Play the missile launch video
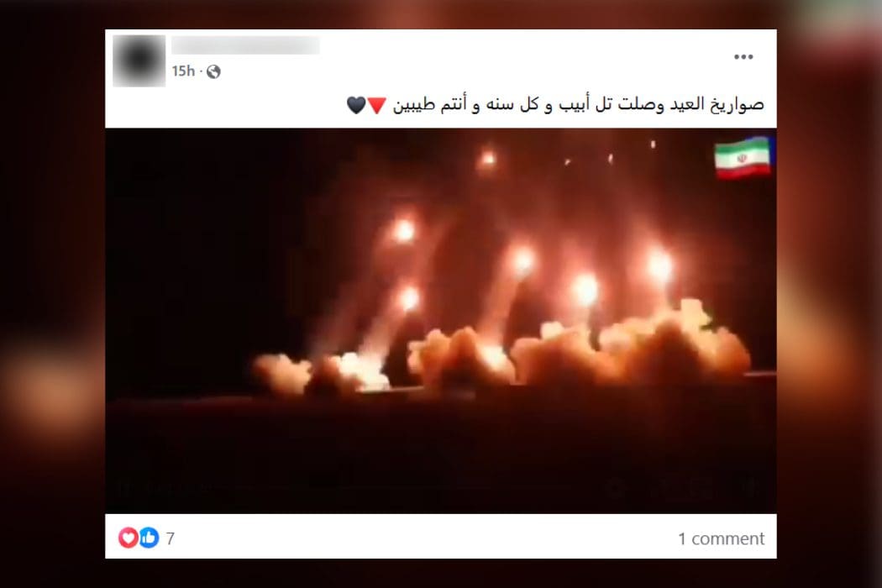This screenshot has height=588, width=882. (440, 321)
